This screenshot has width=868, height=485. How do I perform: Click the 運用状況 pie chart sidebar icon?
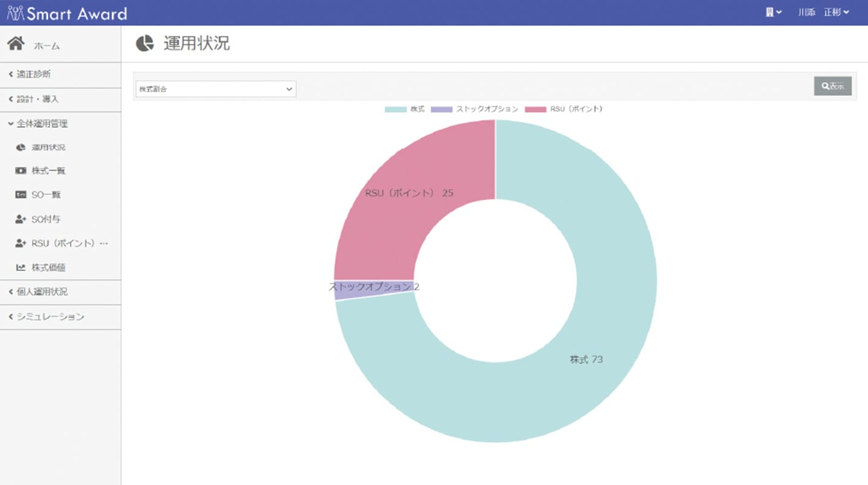point(21,147)
